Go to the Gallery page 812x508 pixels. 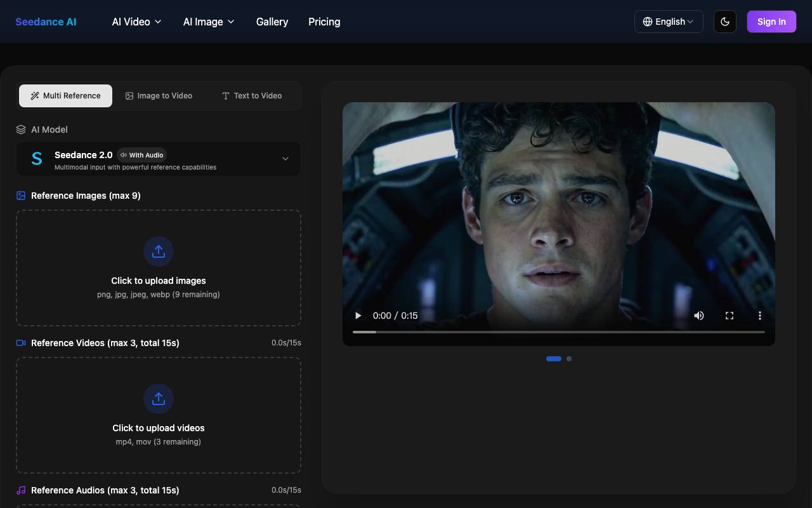coord(272,22)
